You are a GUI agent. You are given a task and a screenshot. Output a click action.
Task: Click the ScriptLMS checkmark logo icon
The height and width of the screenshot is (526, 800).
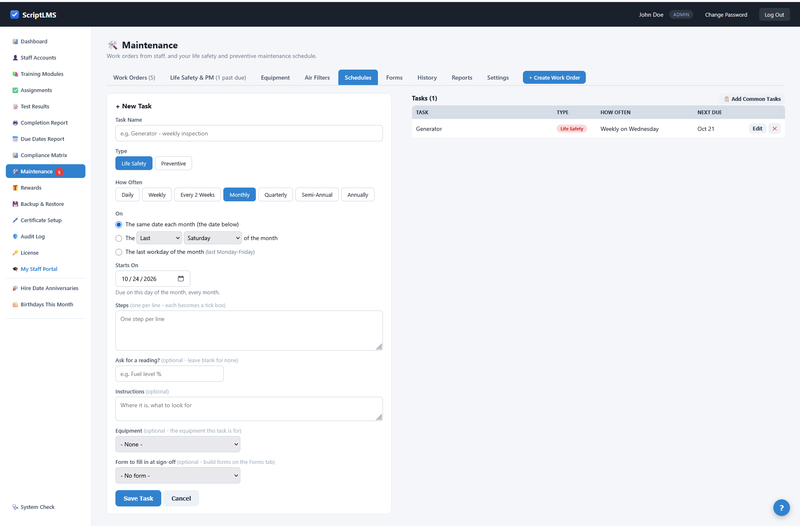[x=14, y=14]
